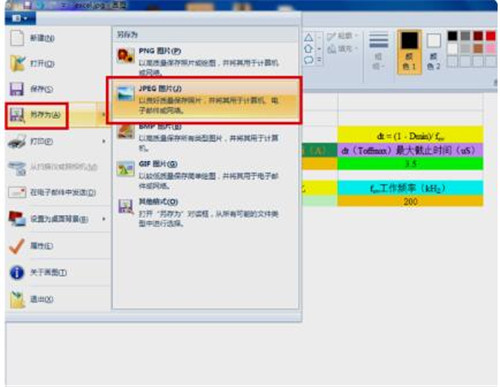Choose 其他格式 (Other formats) option
Screen dimensions: 500x387
(205, 213)
